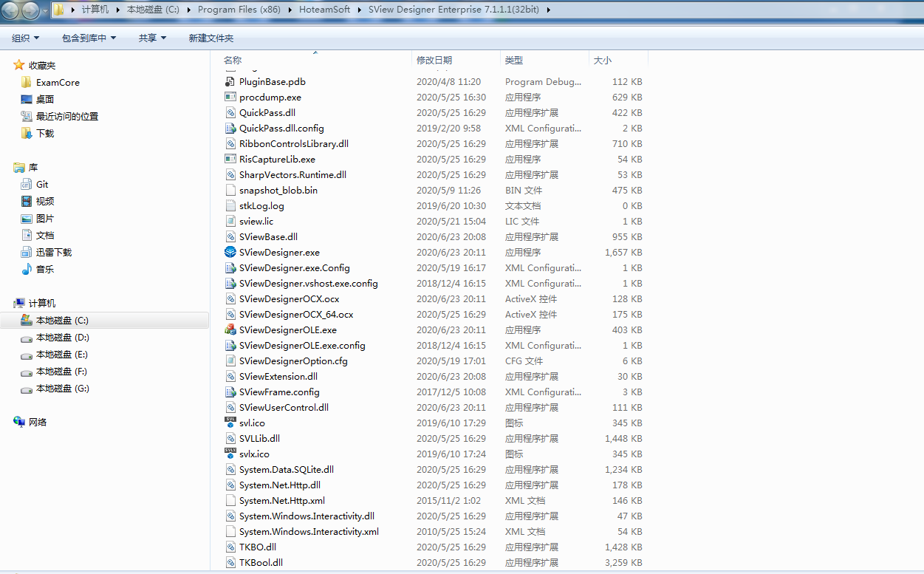This screenshot has width=924, height=574.
Task: Click the QuickPass.dll file icon
Action: click(230, 112)
